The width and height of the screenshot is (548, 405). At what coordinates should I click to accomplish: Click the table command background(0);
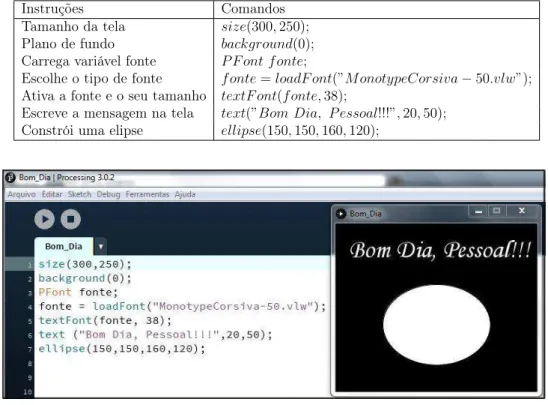[268, 44]
